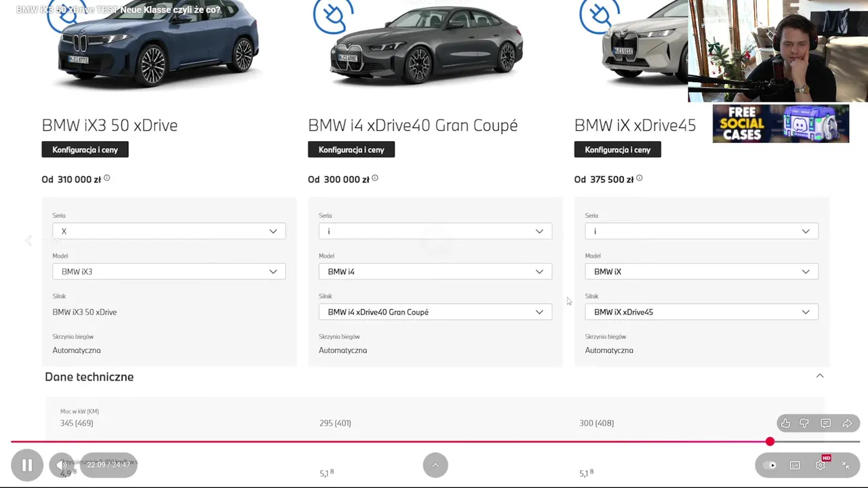
Task: Open Konfiguracja i ceny for BMW i4
Action: (x=351, y=150)
